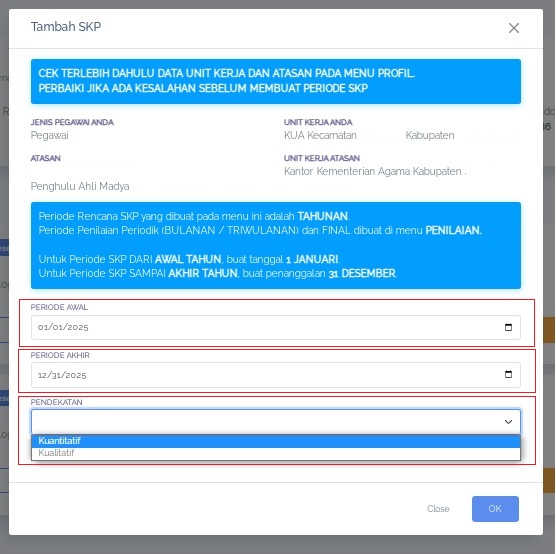Open the calendar picker icon for Periode Akhir
The width and height of the screenshot is (556, 554).
(508, 374)
